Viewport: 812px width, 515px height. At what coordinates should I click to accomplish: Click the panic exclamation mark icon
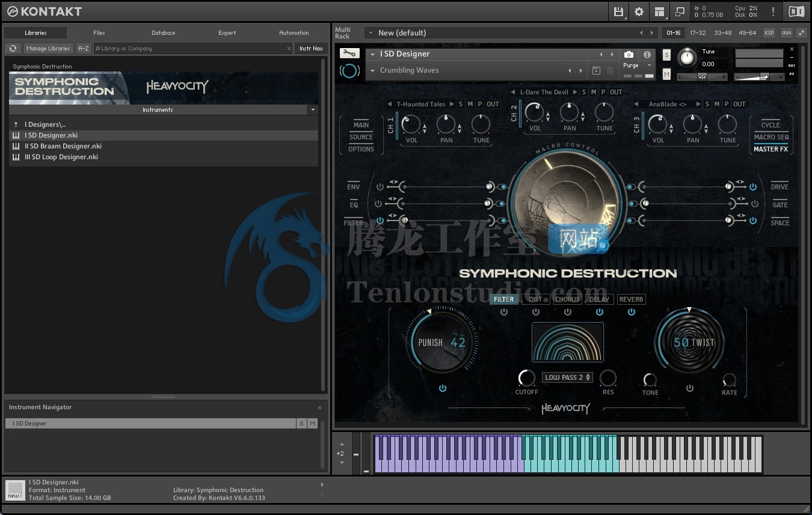(x=773, y=11)
